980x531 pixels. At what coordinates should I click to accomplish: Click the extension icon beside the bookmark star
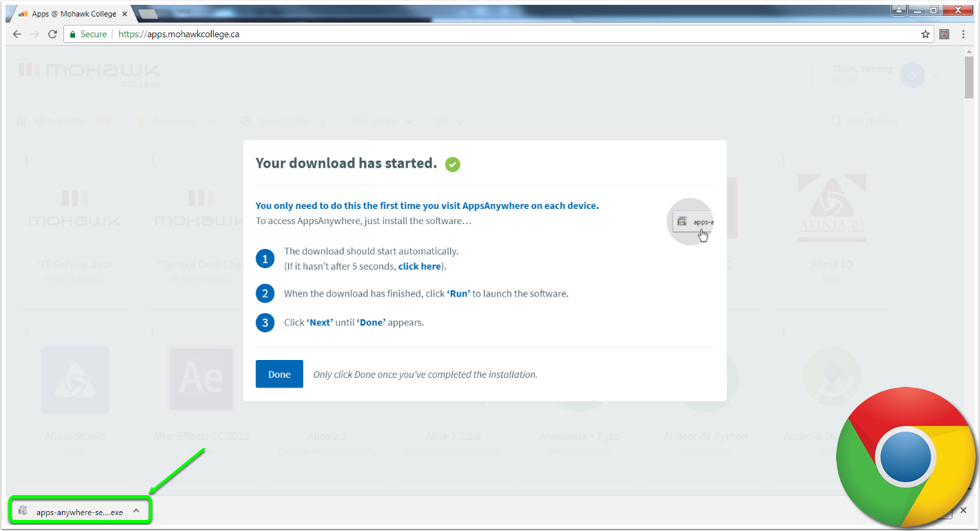click(945, 34)
